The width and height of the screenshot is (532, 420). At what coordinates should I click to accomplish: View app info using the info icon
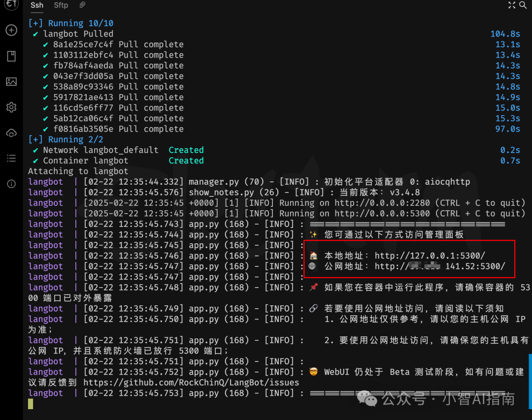point(11,184)
